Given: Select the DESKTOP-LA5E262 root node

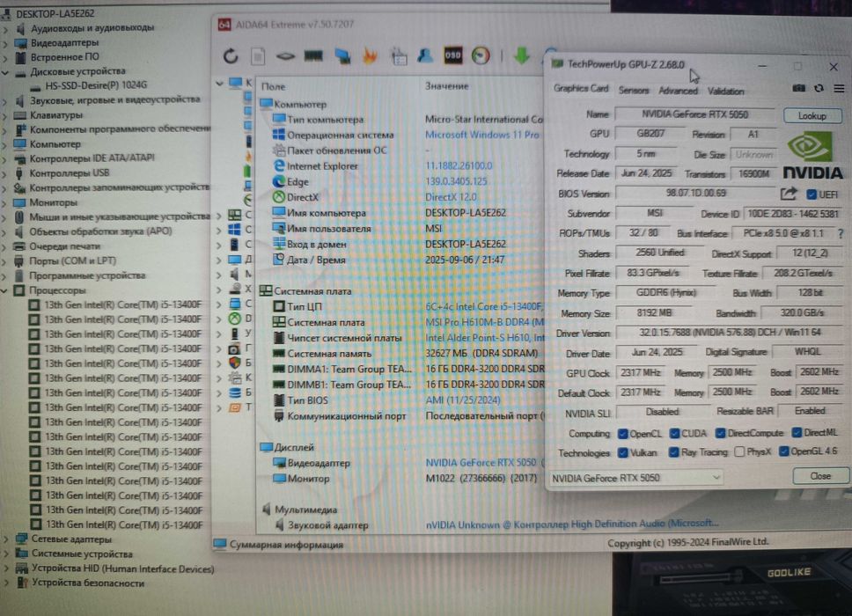Looking at the screenshot, I should pos(55,13).
